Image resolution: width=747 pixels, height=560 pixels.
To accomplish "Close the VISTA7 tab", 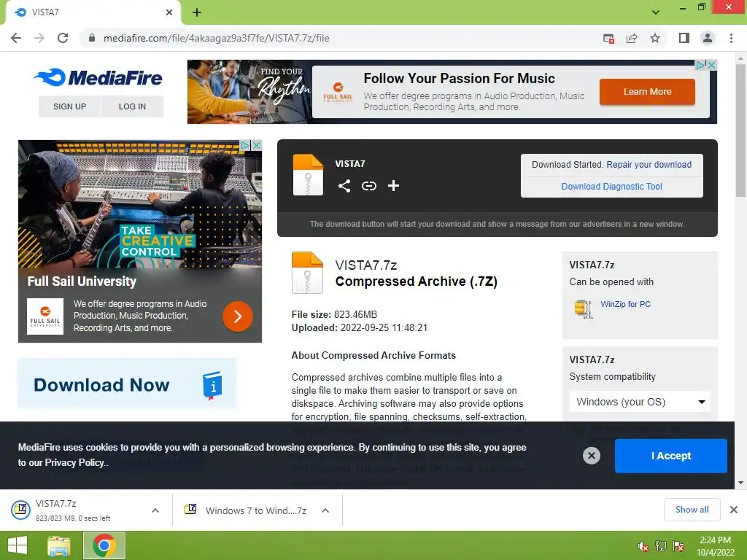I will coord(169,12).
